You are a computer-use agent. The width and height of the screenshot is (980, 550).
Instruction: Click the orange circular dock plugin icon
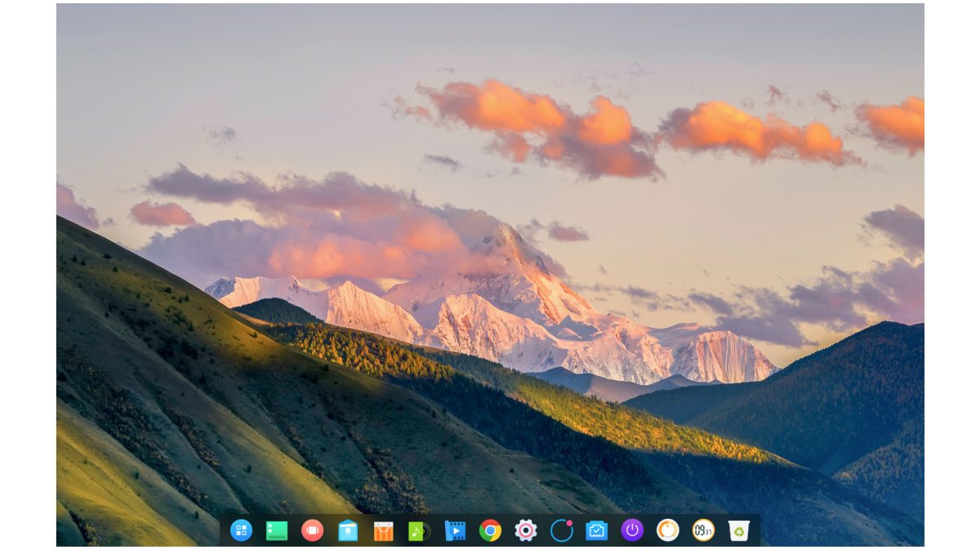668,530
